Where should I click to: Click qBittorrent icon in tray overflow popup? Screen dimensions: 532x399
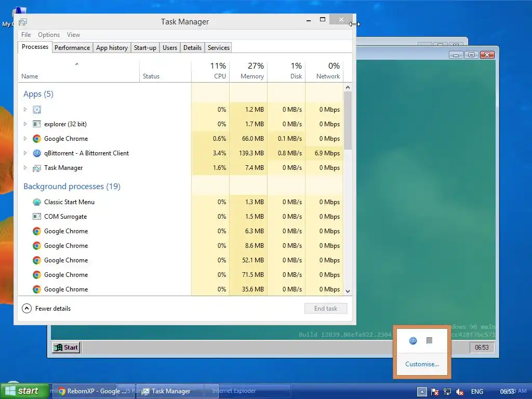[x=413, y=341]
